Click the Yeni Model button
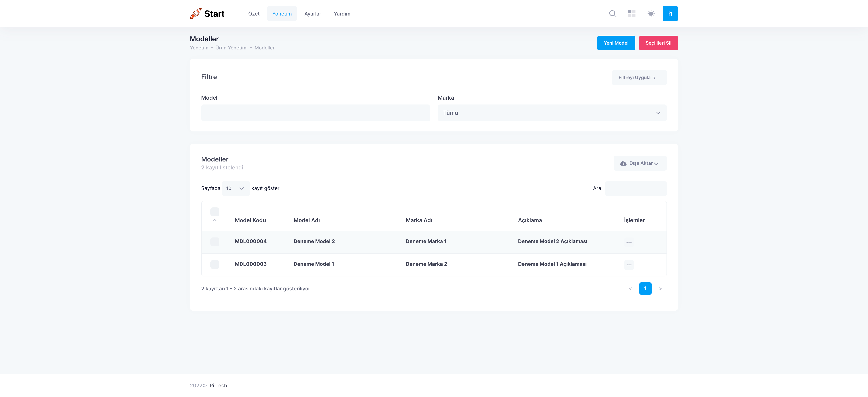Viewport: 868px width, 397px height. (616, 43)
